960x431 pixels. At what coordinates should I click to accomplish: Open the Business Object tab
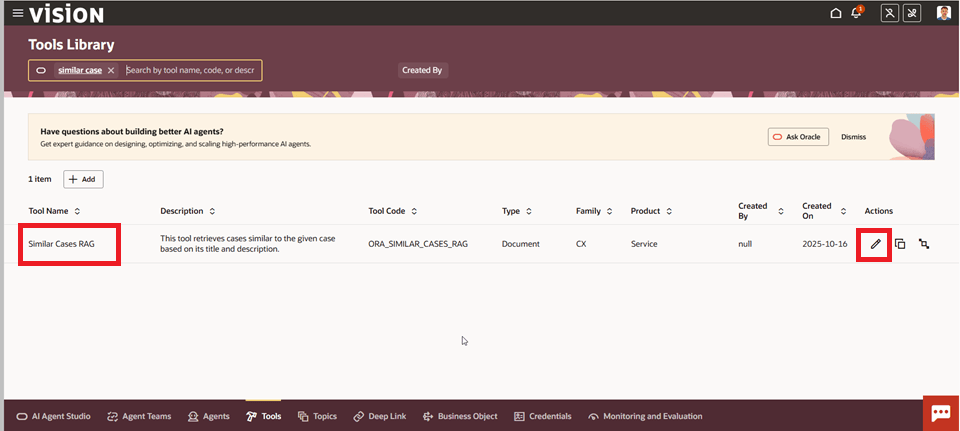point(460,416)
